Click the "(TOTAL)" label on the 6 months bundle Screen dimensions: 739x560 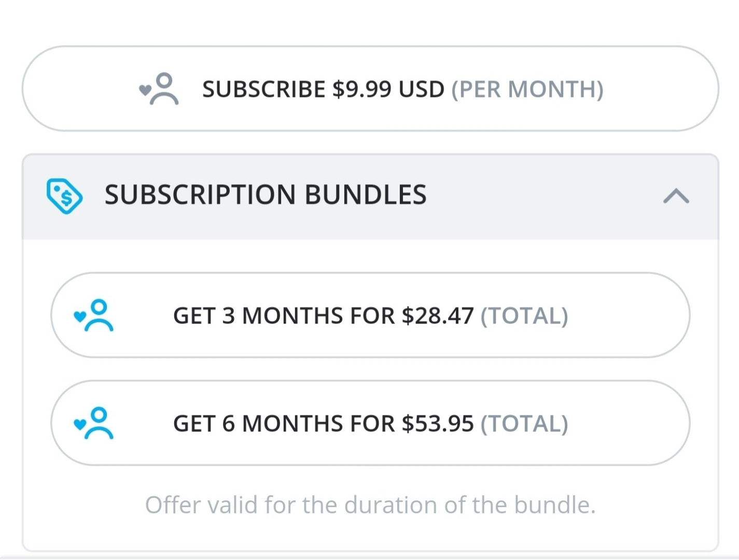(x=524, y=424)
